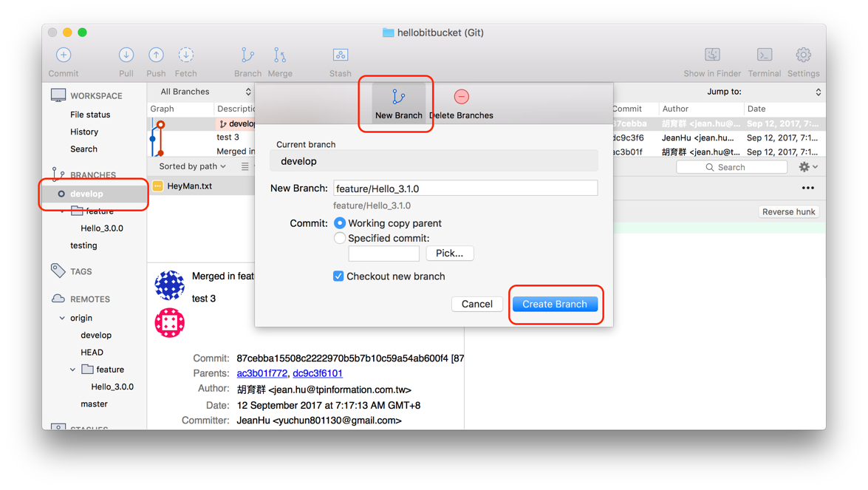The image size is (868, 490).
Task: Click the specified commit text field
Action: [x=383, y=253]
